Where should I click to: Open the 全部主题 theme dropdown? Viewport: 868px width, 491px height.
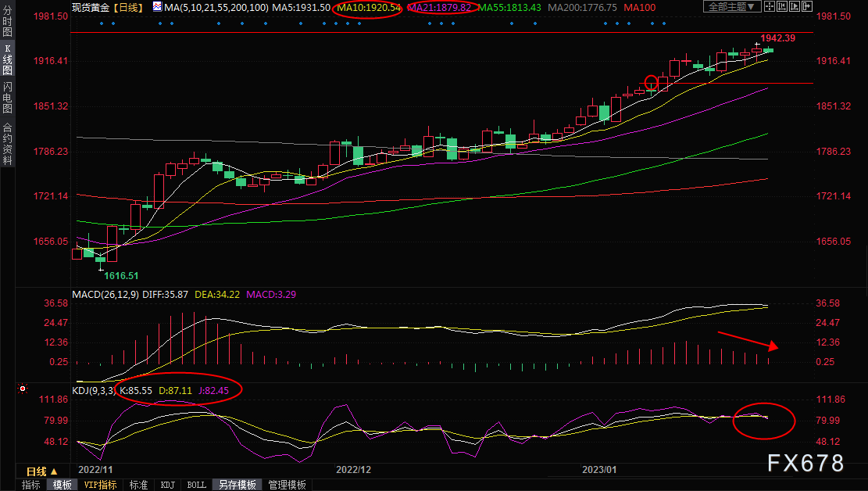click(732, 7)
